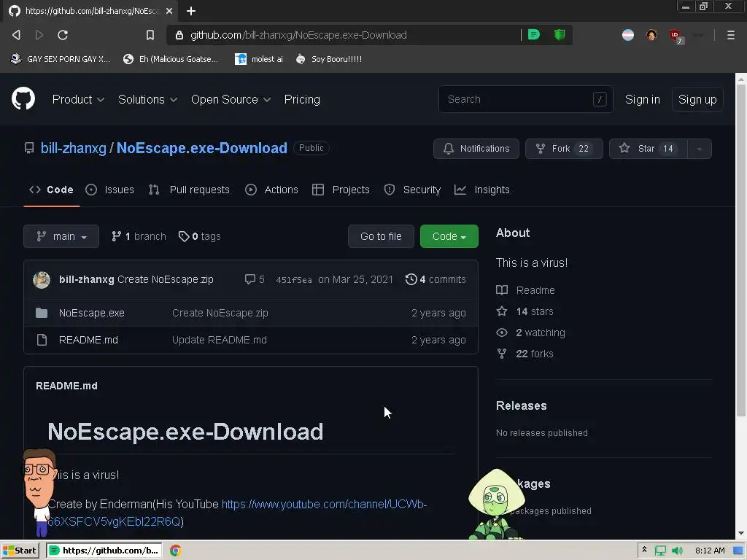The image size is (747, 560).
Task: Click the striped flag extension icon
Action: click(628, 35)
